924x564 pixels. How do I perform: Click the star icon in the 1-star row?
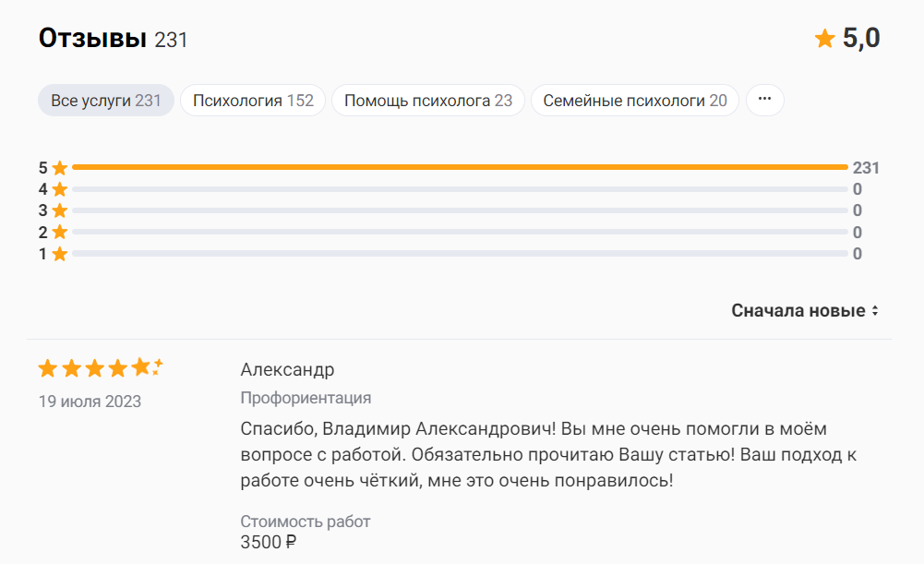(60, 254)
